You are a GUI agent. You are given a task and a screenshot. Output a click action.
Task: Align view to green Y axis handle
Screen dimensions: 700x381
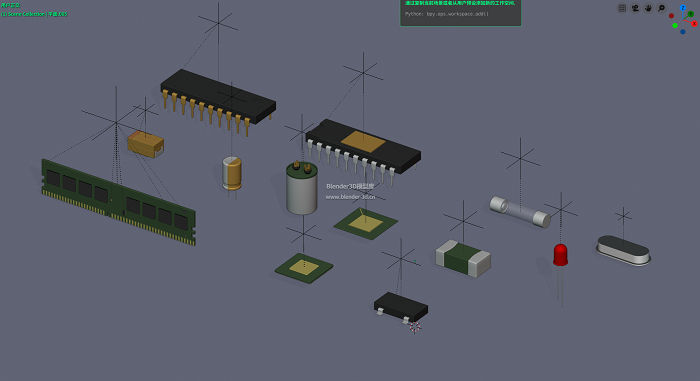pos(690,14)
